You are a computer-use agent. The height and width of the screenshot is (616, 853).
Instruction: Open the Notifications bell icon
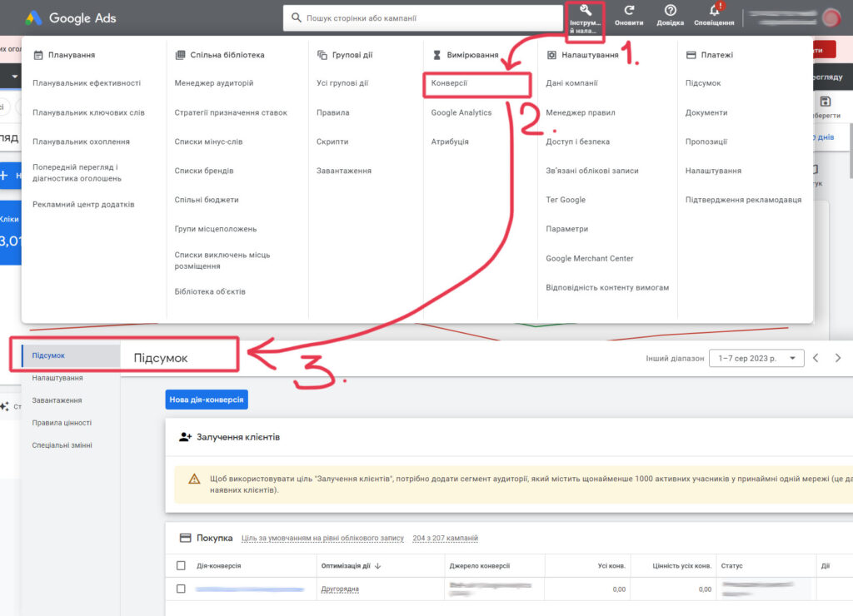[714, 11]
